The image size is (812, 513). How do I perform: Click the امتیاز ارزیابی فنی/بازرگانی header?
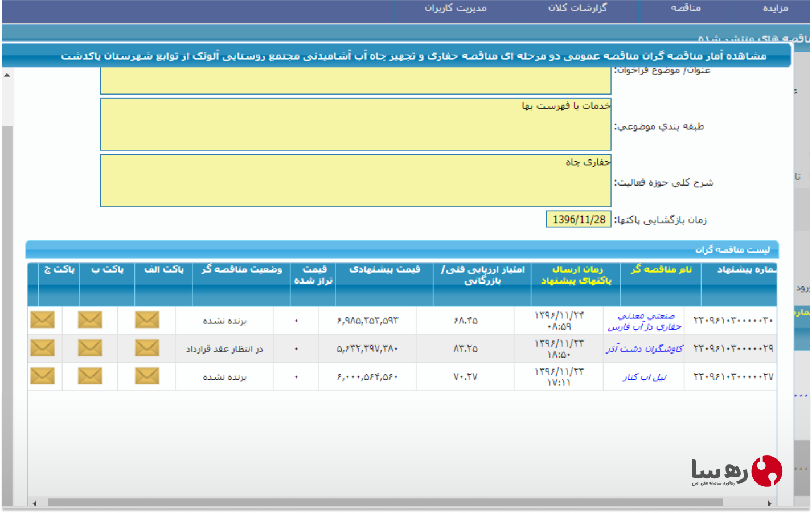click(x=483, y=275)
